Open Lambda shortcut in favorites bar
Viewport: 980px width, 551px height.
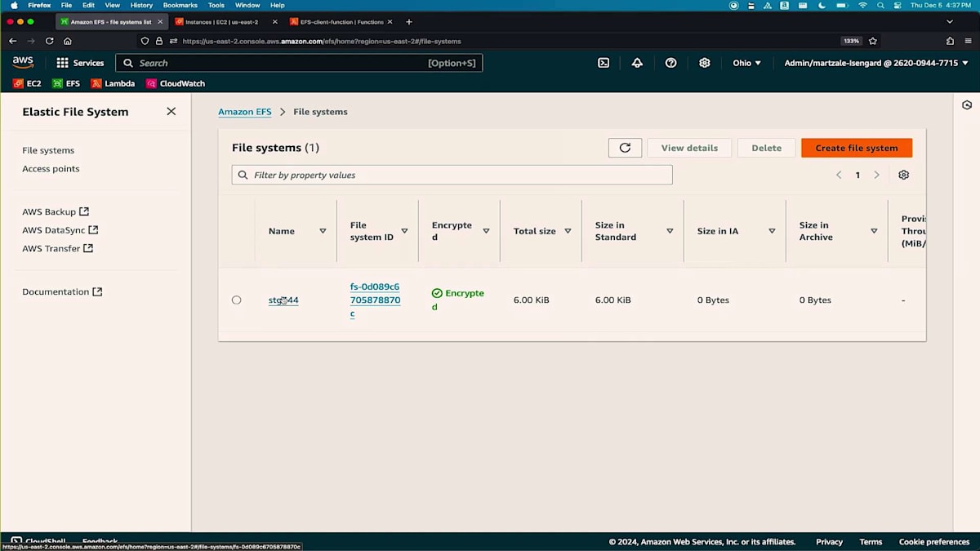[113, 83]
